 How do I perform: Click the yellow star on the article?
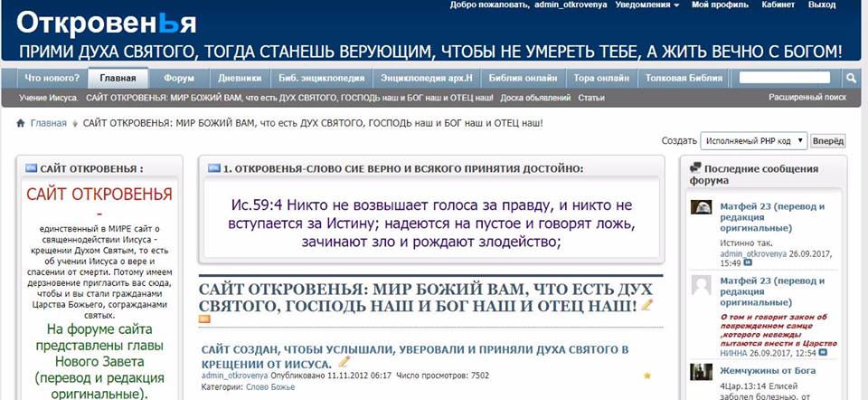[x=647, y=375]
